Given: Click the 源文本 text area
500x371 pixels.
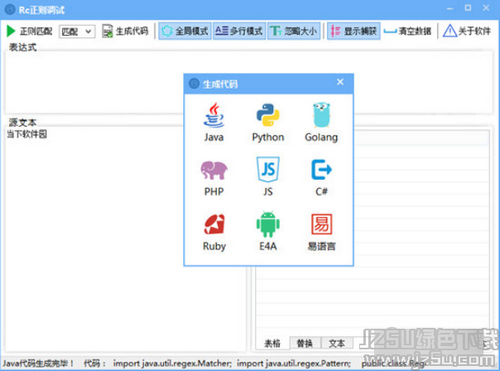Looking at the screenshot, I should (x=125, y=239).
